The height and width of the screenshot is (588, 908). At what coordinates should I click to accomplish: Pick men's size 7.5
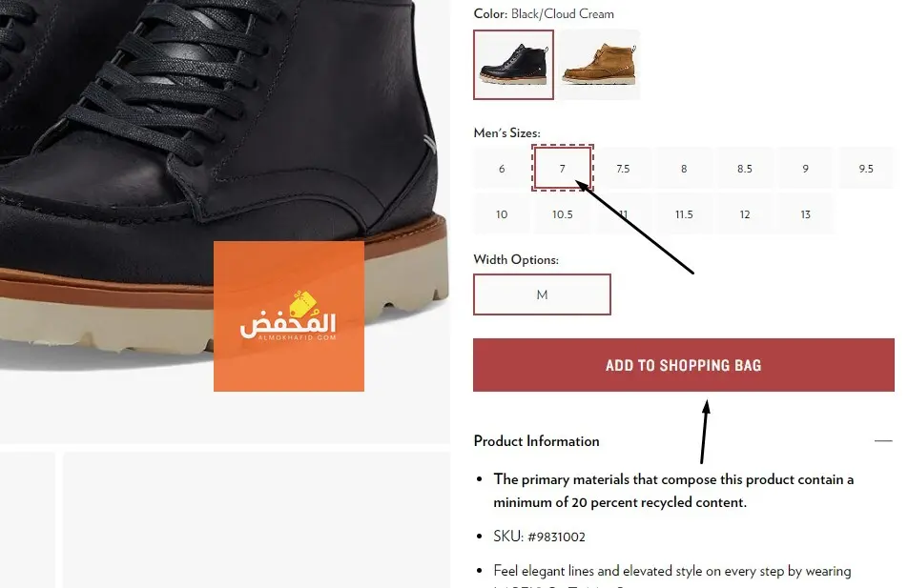click(x=623, y=169)
